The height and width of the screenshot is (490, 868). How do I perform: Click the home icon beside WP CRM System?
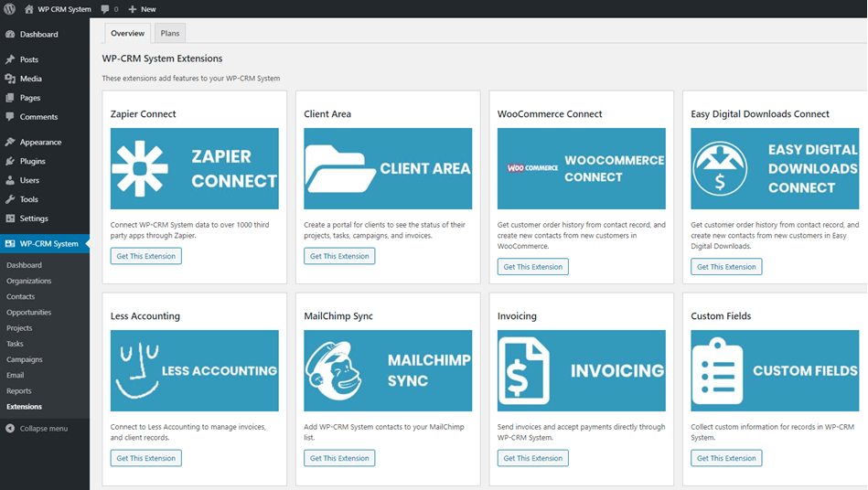tap(28, 9)
